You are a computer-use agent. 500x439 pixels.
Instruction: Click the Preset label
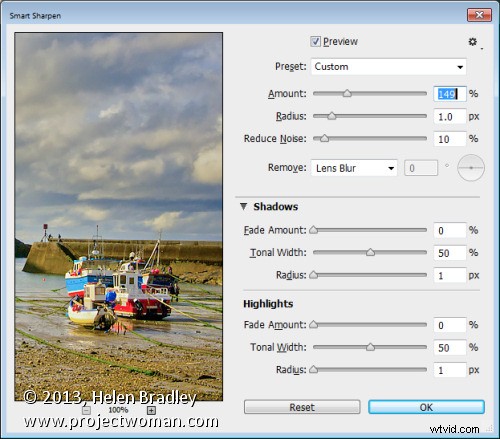290,67
